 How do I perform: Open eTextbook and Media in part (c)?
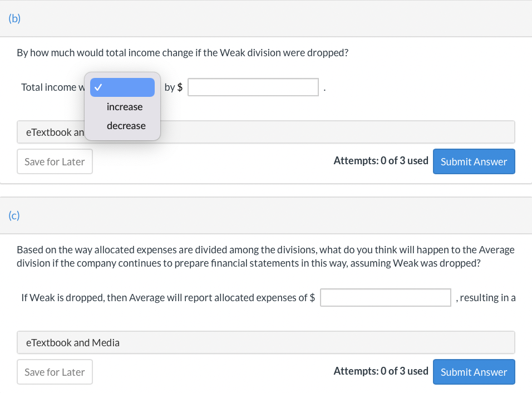265,342
